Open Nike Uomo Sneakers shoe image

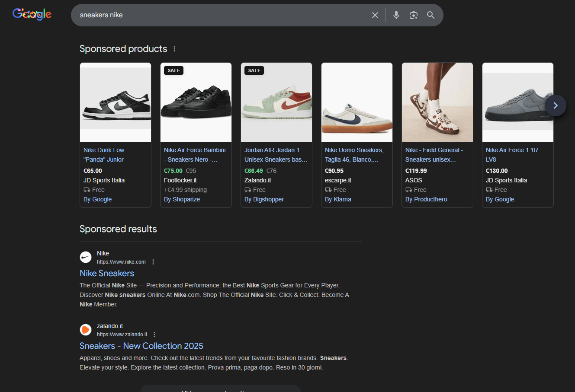point(357,102)
